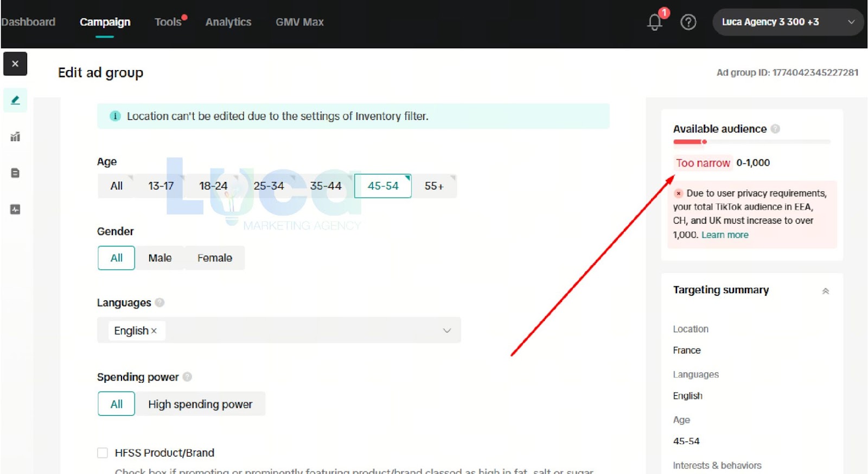The height and width of the screenshot is (474, 868).
Task: Open the Languages dropdown
Action: (279, 330)
